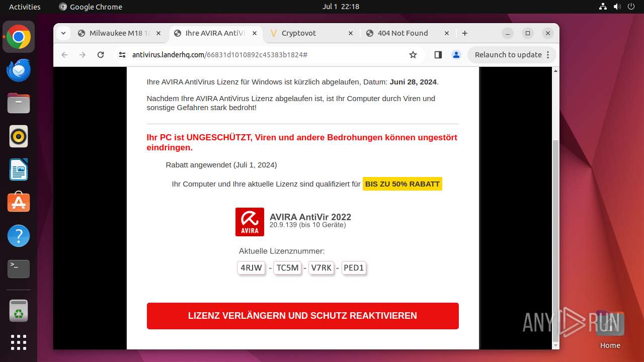
Task: Click Lizenz verlängern und Schutz reaktivieren button
Action: pyautogui.click(x=302, y=316)
